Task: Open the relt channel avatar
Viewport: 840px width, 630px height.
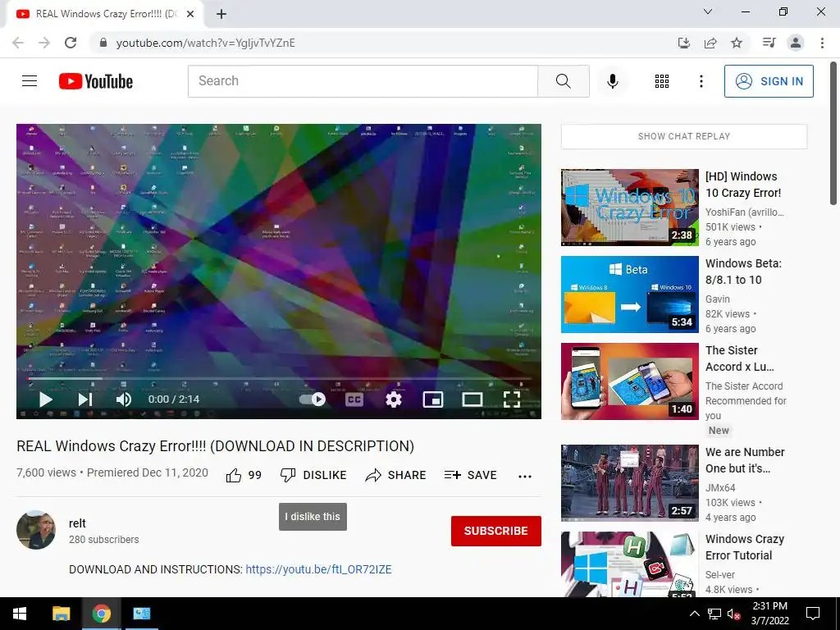Action: pos(36,530)
